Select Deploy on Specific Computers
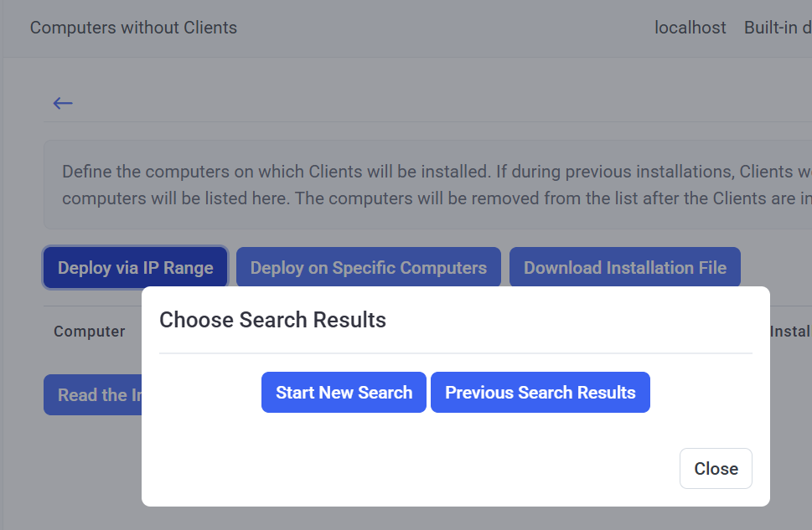The image size is (812, 530). click(368, 268)
